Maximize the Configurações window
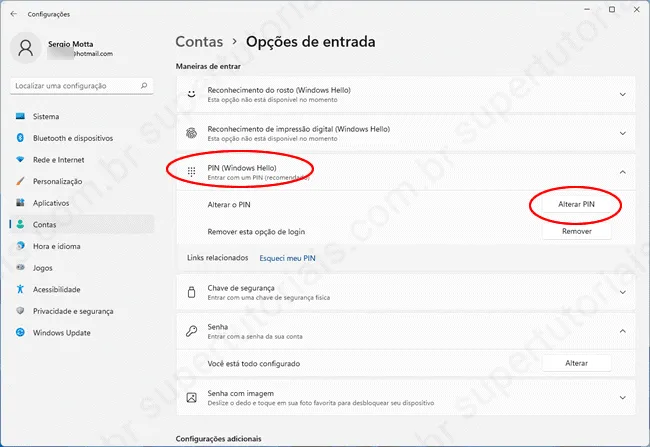The width and height of the screenshot is (650, 447). [x=612, y=9]
